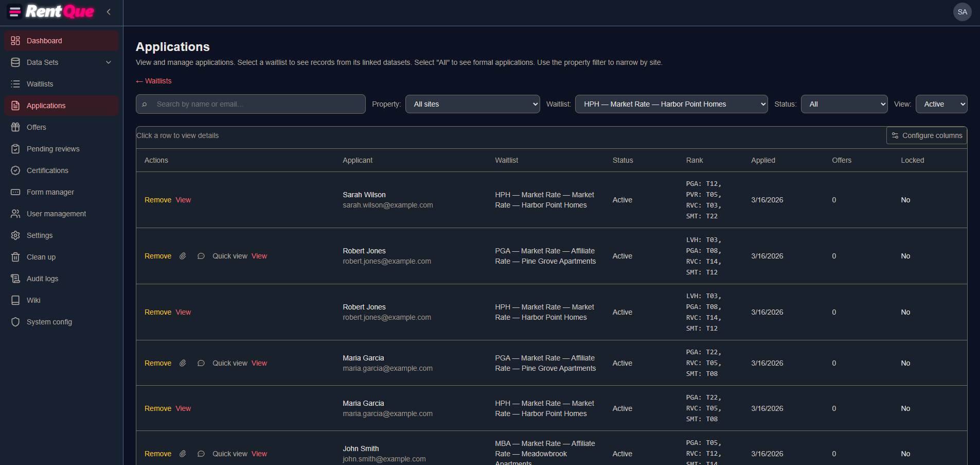Click the Pending reviews clipboard icon
The image size is (980, 465).
15,149
